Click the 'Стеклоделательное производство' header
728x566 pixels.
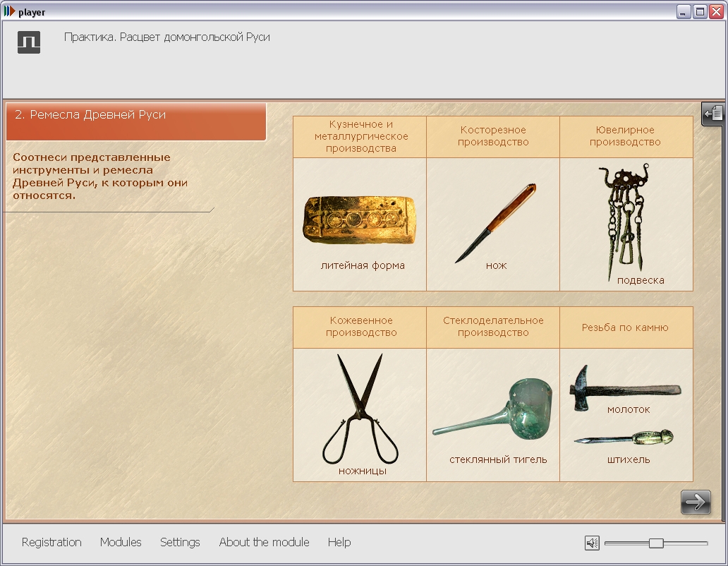click(493, 327)
